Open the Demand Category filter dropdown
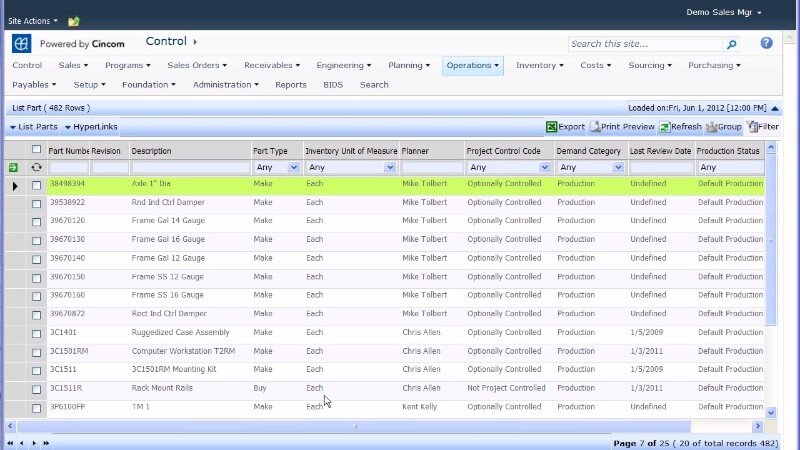The height and width of the screenshot is (450, 800). click(x=616, y=168)
